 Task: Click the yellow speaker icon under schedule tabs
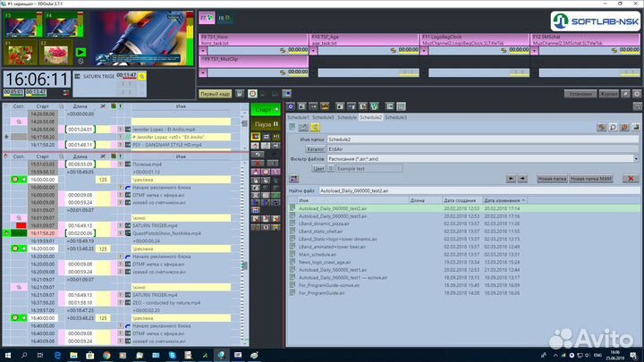tap(316, 128)
